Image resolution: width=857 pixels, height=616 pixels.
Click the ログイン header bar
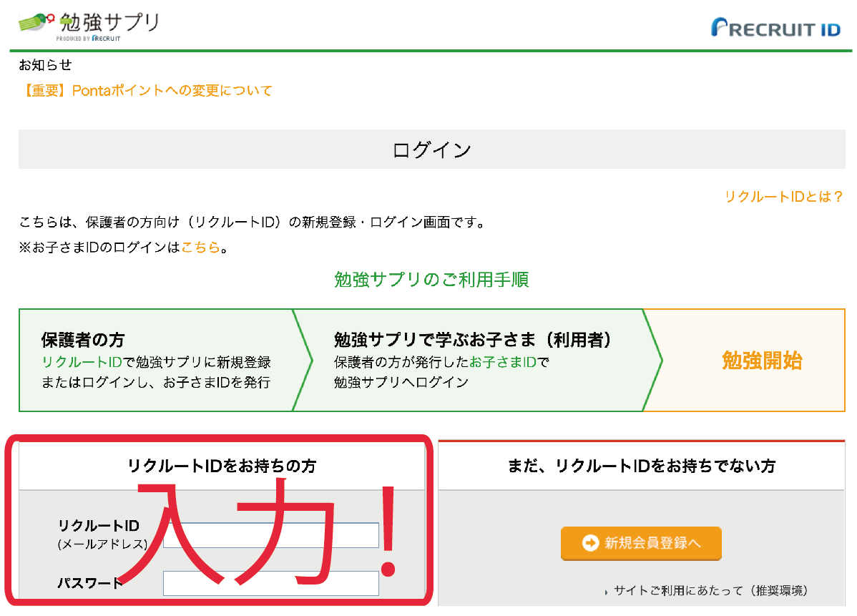432,150
